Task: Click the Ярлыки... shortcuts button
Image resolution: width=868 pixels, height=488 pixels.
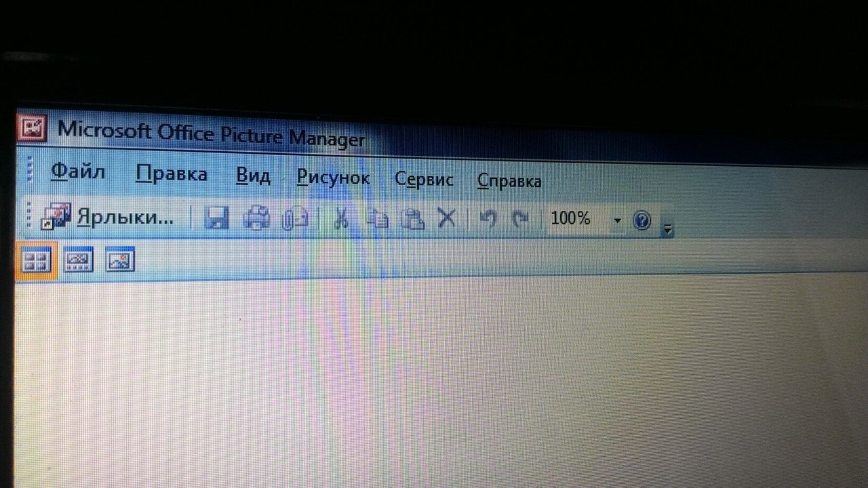Action: click(x=108, y=218)
